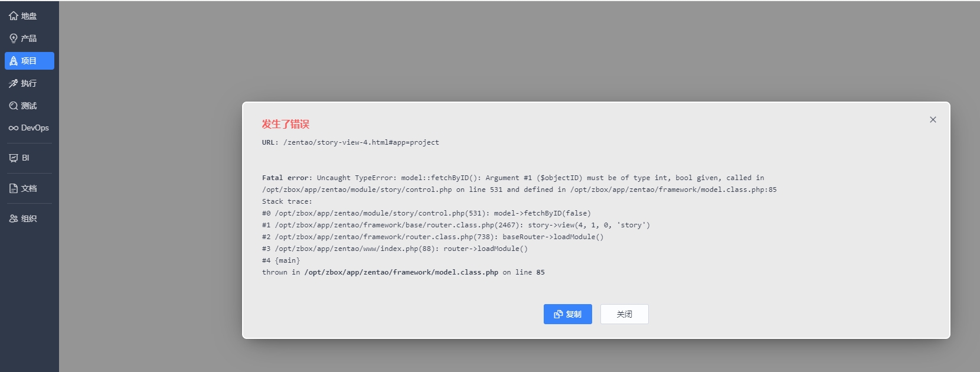Viewport: 980px width, 372px height.
Task: Click the infinity icon for DevOps
Action: (14, 128)
